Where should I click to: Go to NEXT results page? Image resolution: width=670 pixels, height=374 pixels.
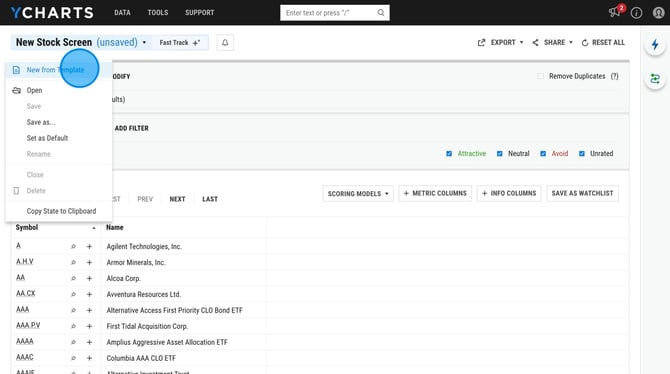[177, 199]
